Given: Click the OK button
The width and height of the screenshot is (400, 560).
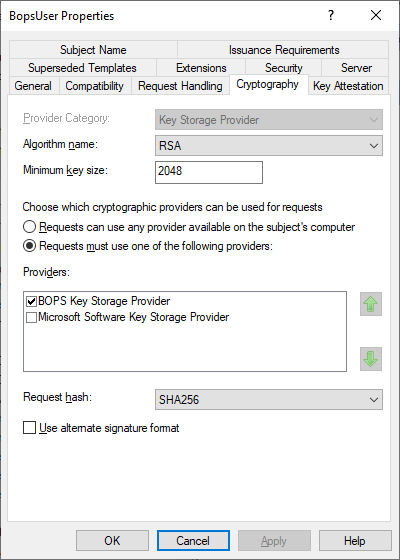Looking at the screenshot, I should pyautogui.click(x=112, y=540).
